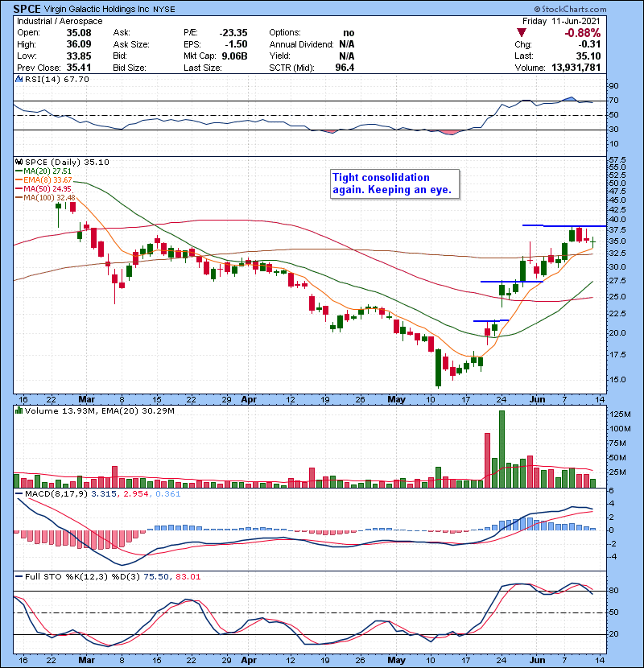
Task: Select the Industrial / Aerospace sector text
Action: pos(60,21)
